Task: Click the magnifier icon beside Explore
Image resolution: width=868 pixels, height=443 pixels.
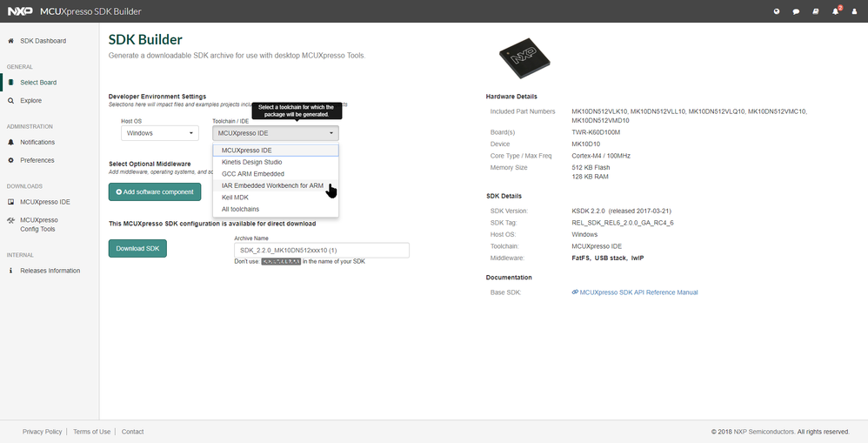Action: tap(10, 101)
